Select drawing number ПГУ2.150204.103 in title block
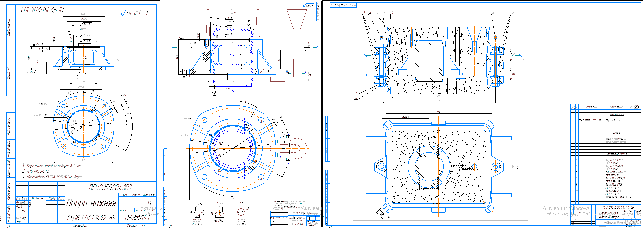644x228 pixels. [110, 188]
